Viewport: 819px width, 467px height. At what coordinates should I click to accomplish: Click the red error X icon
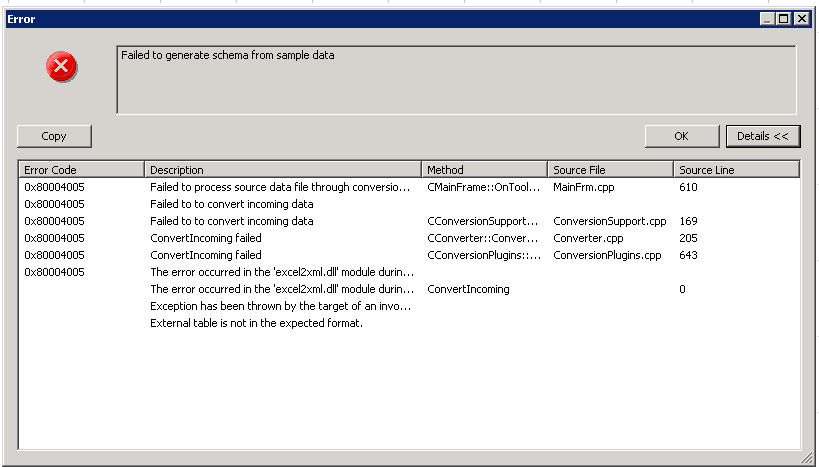tap(61, 66)
